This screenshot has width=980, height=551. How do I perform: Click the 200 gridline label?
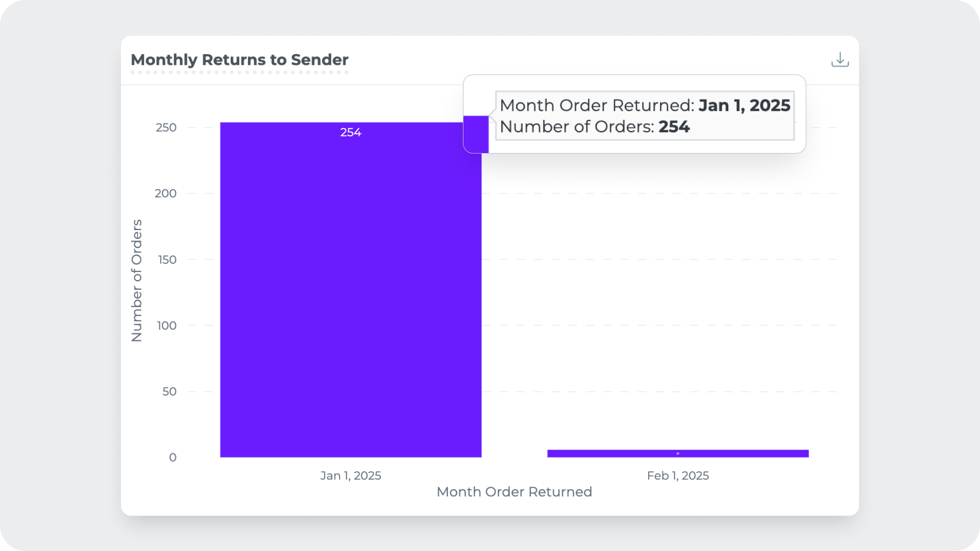tap(165, 193)
